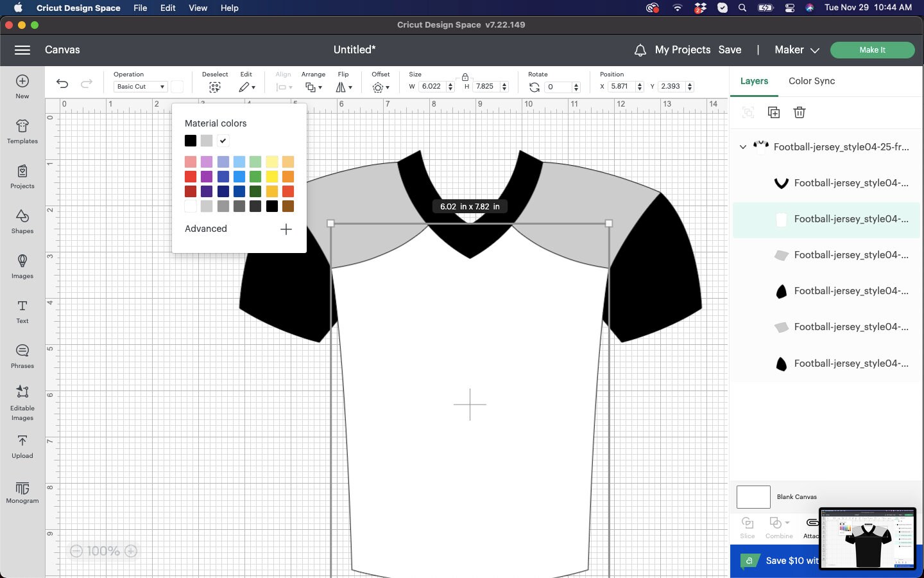Open the View menu
The width and height of the screenshot is (924, 578).
click(198, 8)
